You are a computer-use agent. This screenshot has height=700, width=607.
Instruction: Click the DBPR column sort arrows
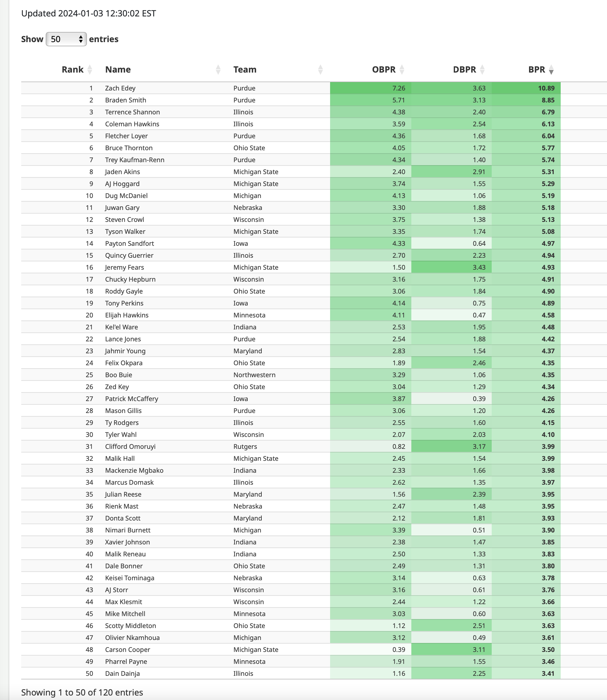pos(482,70)
